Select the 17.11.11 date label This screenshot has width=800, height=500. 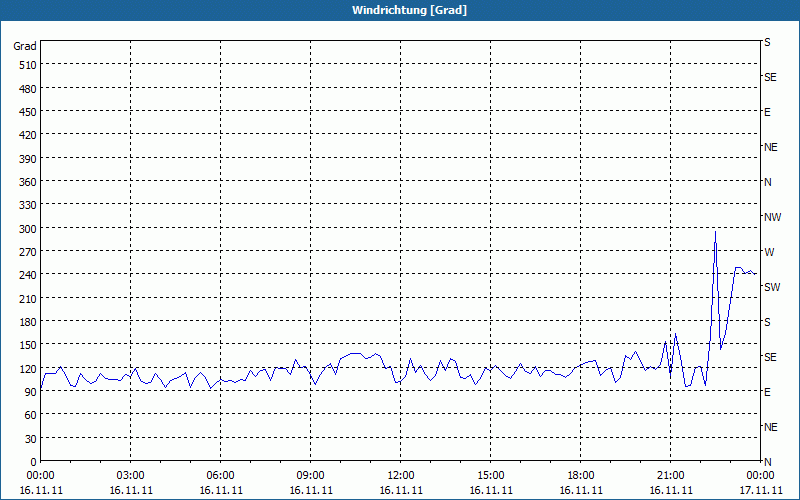click(x=761, y=490)
